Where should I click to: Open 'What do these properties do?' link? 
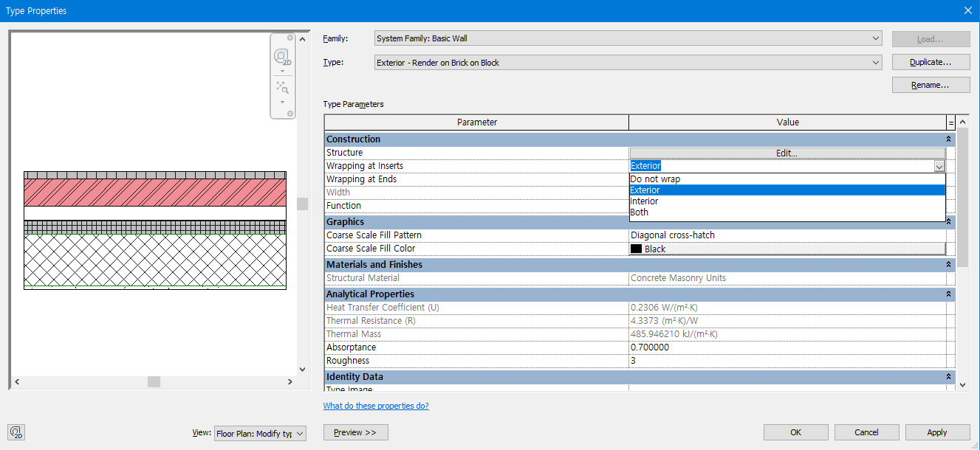(x=376, y=406)
